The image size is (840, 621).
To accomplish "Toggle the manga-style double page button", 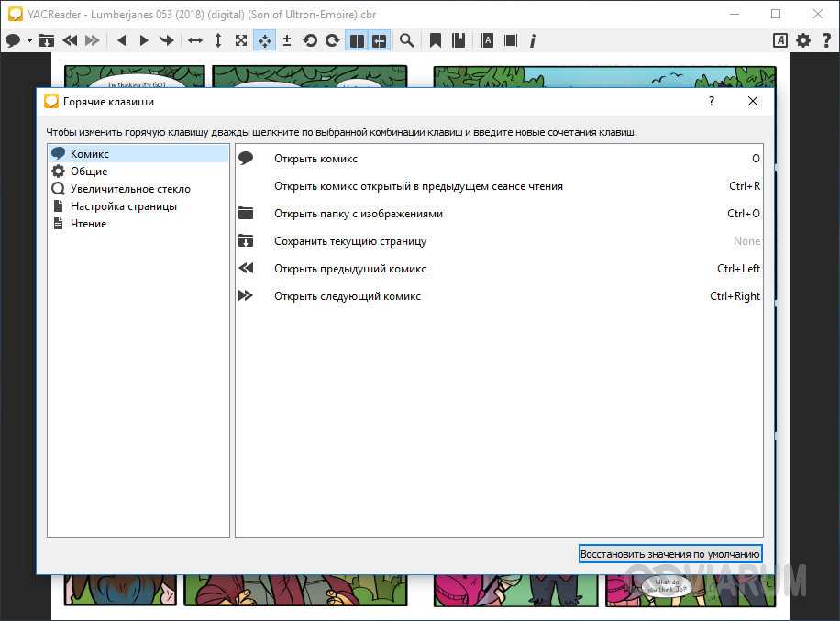I will click(x=379, y=40).
